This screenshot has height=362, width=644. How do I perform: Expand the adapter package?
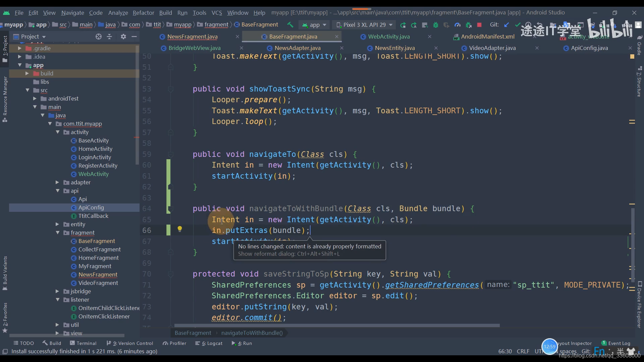coord(57,182)
